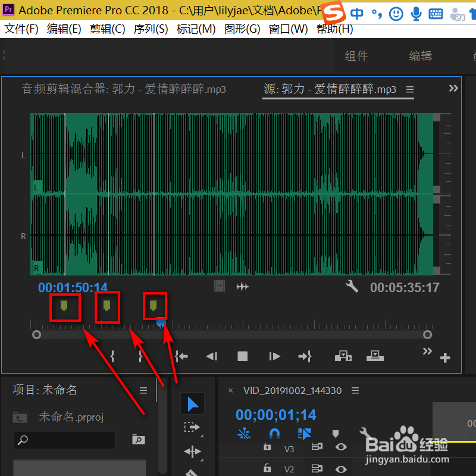Screen dimensions: 476x476
Task: Open Source monitor wrench settings
Action: coord(352,286)
